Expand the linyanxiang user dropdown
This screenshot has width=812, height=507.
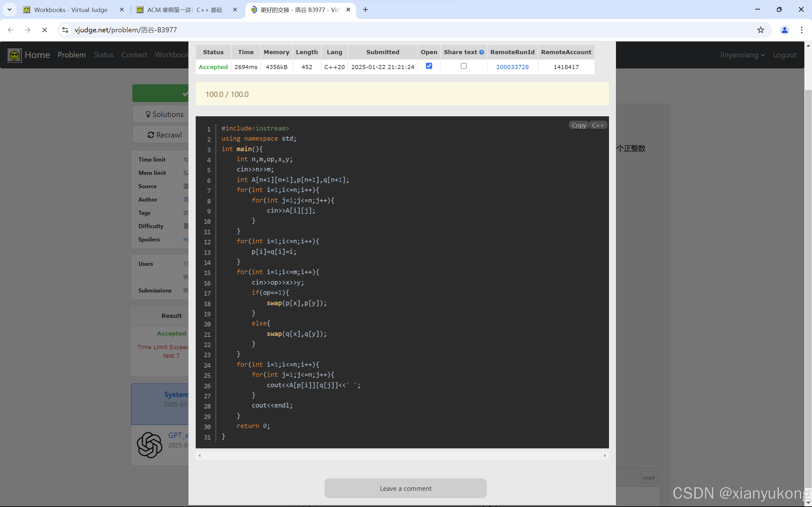(742, 55)
